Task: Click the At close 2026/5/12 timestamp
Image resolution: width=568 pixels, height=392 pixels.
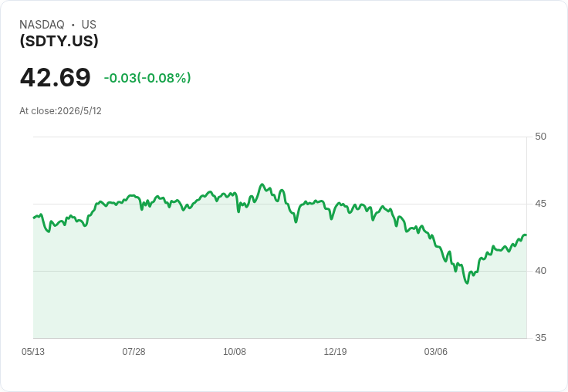Action: (60, 111)
